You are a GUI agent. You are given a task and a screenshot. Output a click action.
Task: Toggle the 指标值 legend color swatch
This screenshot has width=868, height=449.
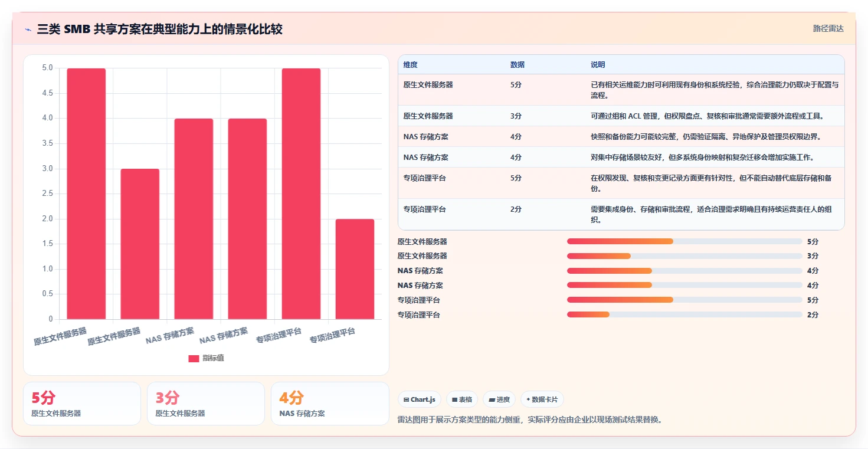(194, 358)
